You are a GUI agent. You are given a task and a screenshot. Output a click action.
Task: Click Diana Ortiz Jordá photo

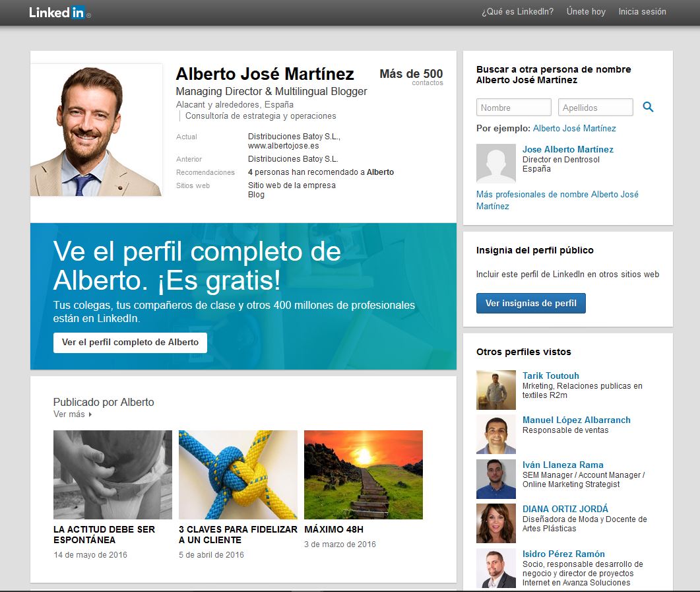coord(496,523)
